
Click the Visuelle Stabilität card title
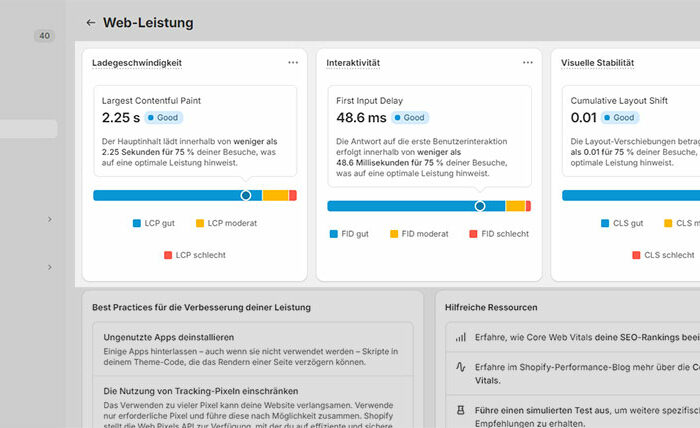(x=597, y=63)
